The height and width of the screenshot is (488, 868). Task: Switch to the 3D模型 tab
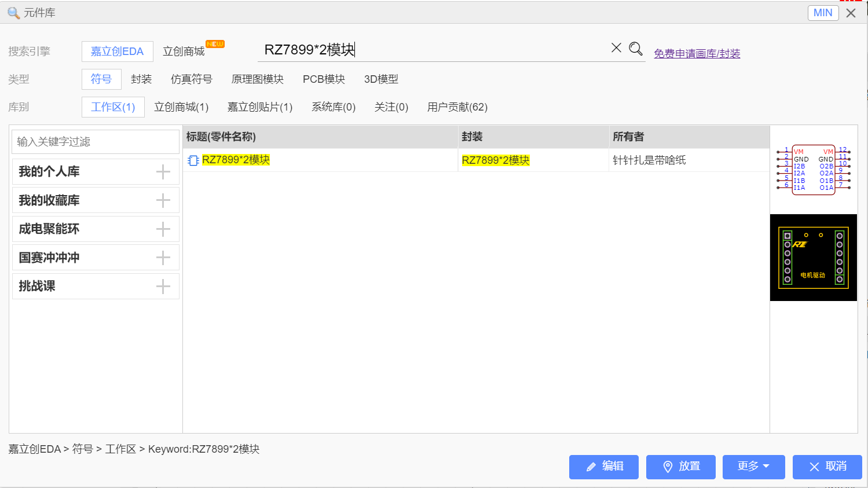(381, 79)
